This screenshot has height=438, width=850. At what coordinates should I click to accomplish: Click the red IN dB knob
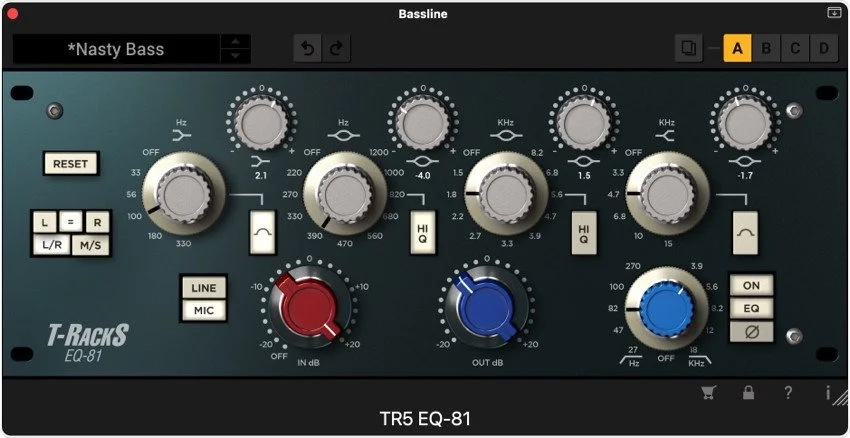tap(308, 309)
